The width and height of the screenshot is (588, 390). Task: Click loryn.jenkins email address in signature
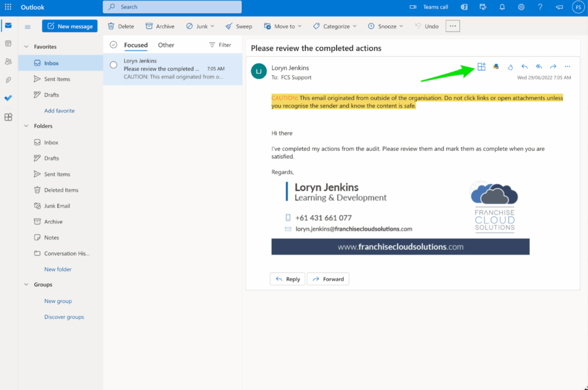tap(354, 229)
